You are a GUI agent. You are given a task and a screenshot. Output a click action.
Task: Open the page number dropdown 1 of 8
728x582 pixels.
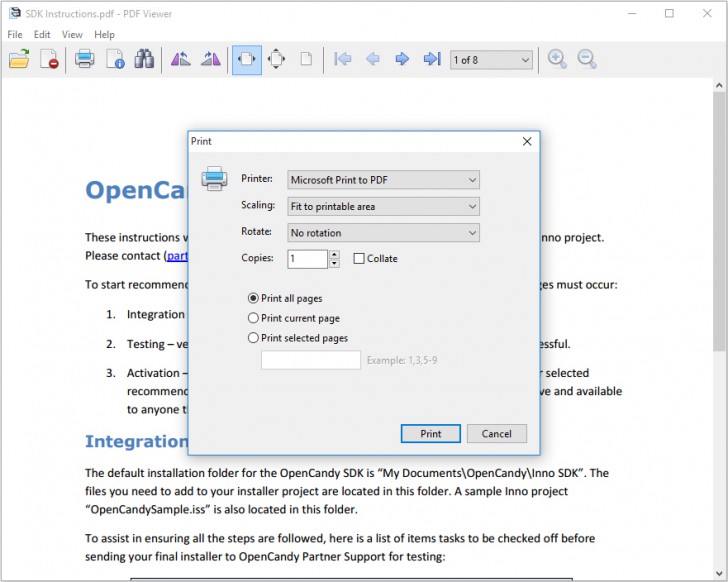491,60
